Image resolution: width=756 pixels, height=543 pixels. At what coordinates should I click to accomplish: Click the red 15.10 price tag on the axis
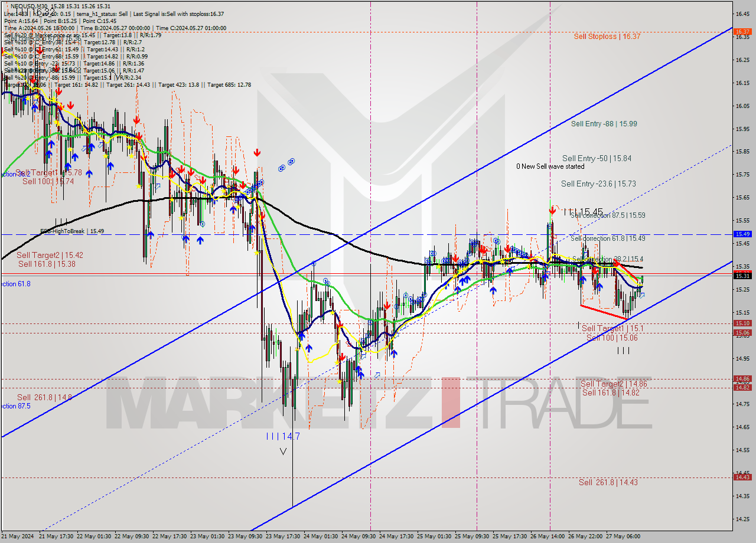742,323
